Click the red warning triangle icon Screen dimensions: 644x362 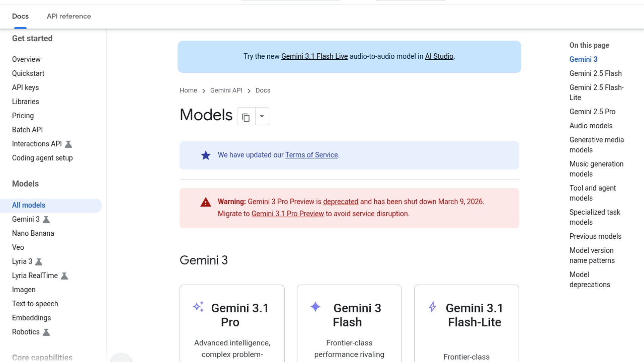[206, 202]
